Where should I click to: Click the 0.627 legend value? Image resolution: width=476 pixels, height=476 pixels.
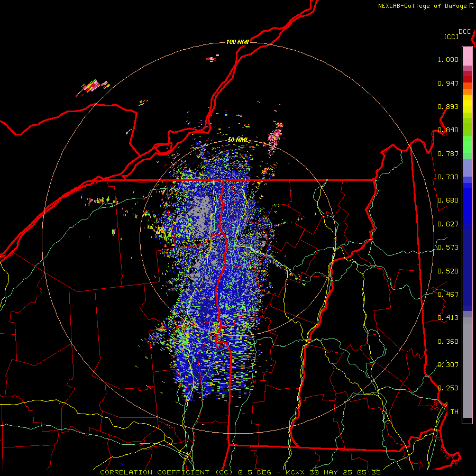coord(448,224)
